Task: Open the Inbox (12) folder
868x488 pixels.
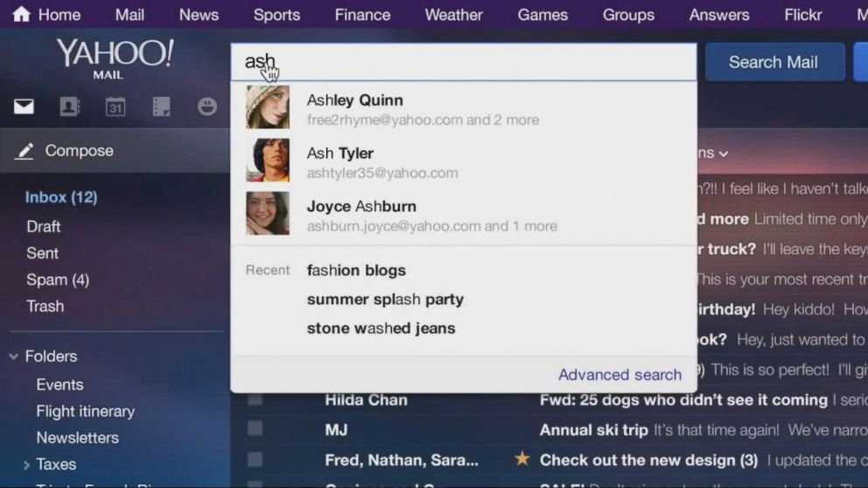Action: click(61, 198)
